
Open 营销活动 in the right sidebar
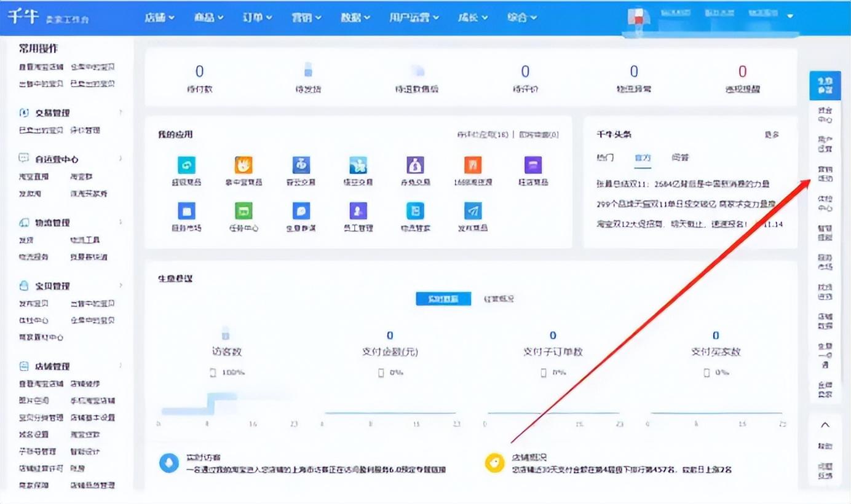tap(825, 173)
